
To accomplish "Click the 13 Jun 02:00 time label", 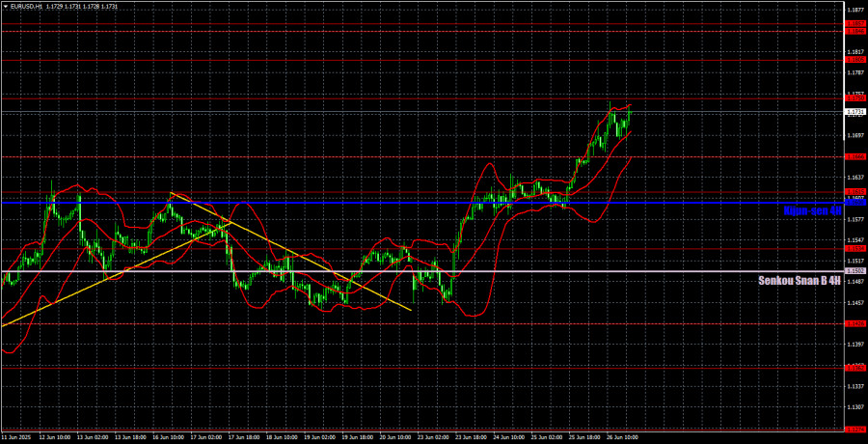I will [x=95, y=437].
